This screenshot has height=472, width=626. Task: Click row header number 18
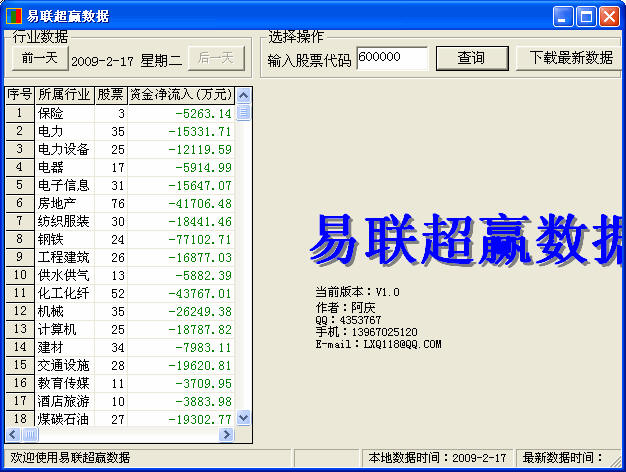coord(20,418)
